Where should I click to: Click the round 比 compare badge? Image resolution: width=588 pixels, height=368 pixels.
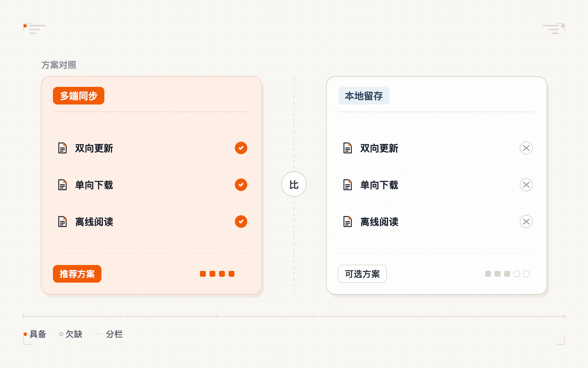(x=294, y=184)
